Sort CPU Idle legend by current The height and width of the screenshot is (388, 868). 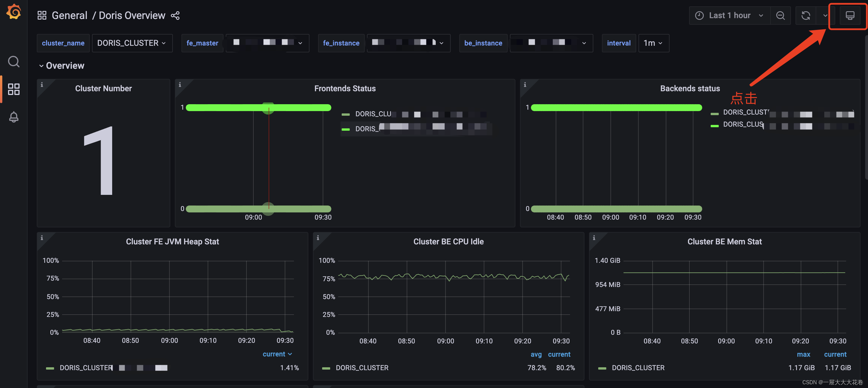pyautogui.click(x=559, y=354)
